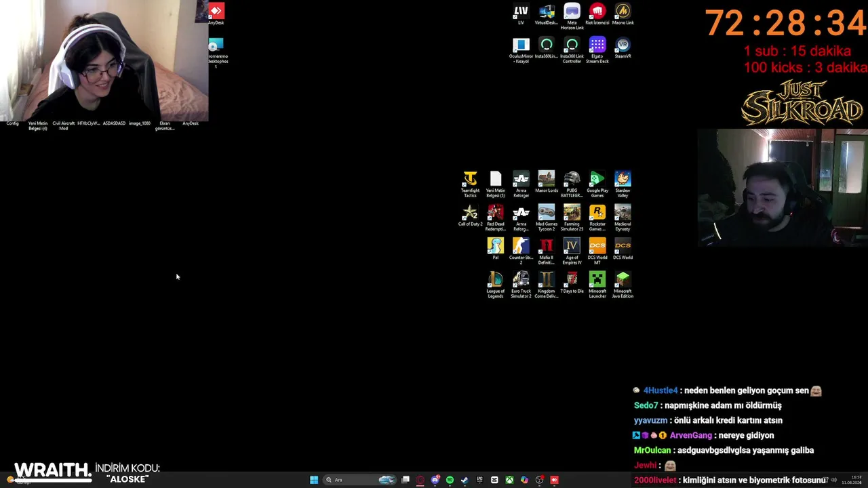Click the OculusMirror Kısayol shortcut
The width and height of the screenshot is (868, 488).
(521, 50)
